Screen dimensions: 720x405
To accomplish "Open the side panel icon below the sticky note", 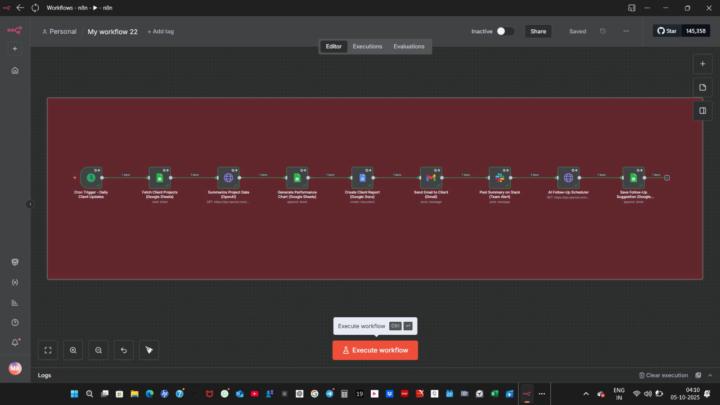I will tap(703, 111).
